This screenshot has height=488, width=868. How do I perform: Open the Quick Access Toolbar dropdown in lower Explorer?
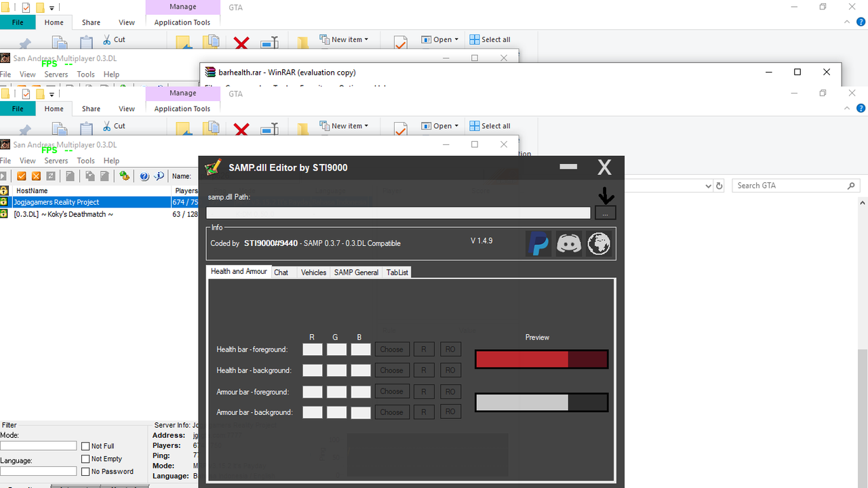52,94
